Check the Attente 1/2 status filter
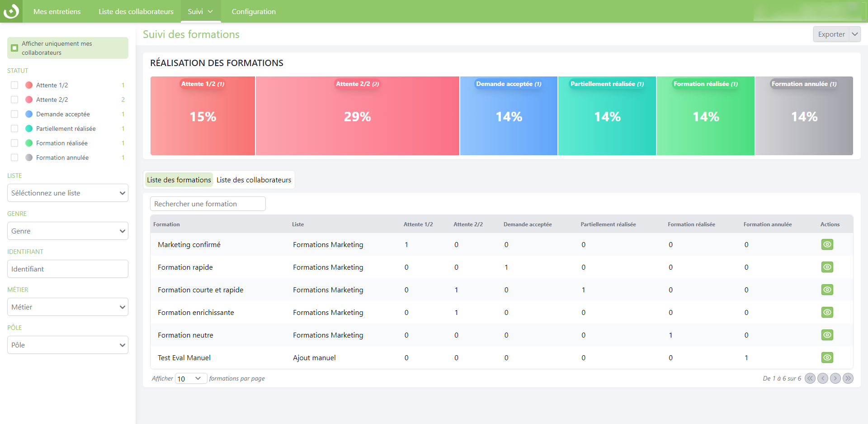The image size is (868, 424). (x=14, y=85)
